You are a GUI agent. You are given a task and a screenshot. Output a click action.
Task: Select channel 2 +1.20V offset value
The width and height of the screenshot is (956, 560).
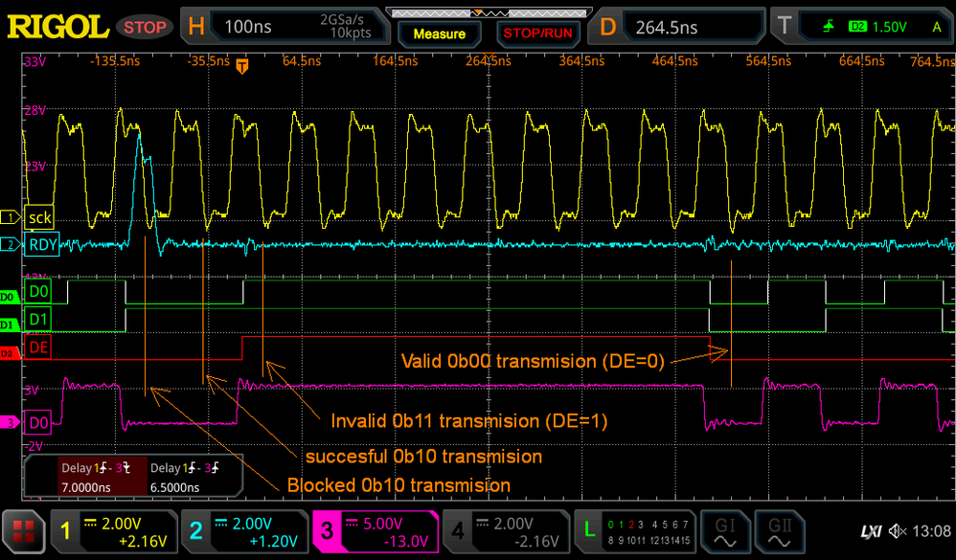click(274, 541)
